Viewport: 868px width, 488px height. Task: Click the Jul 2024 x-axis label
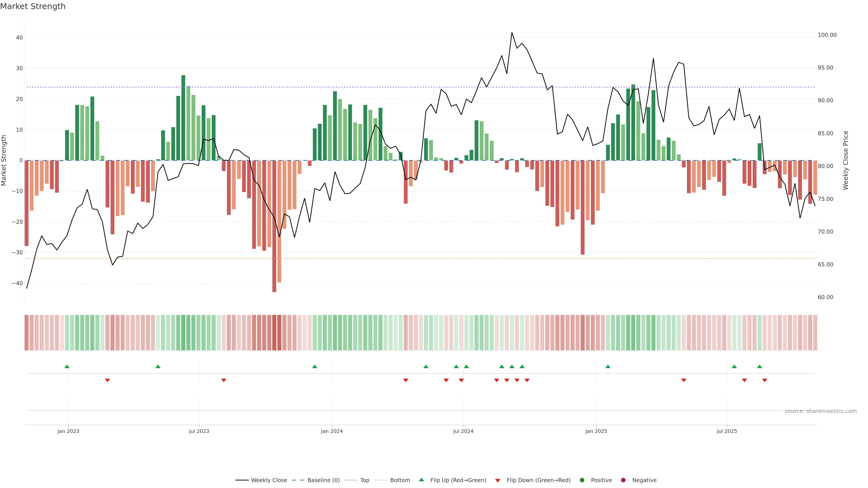pos(463,431)
